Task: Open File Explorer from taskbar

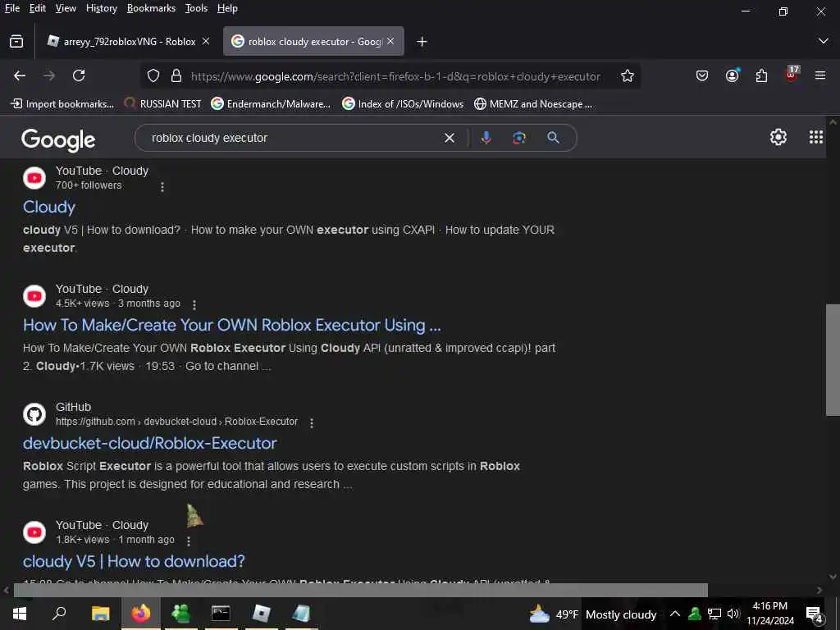Action: tap(100, 614)
